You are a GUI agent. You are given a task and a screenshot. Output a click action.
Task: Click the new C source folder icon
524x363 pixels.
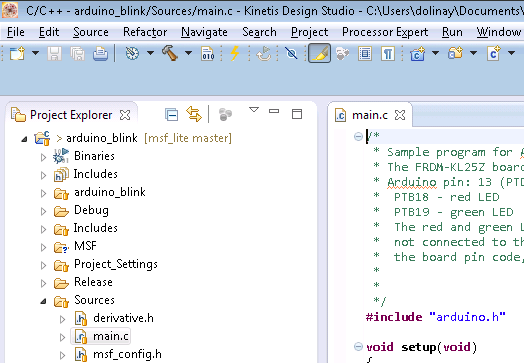[x=455, y=53]
